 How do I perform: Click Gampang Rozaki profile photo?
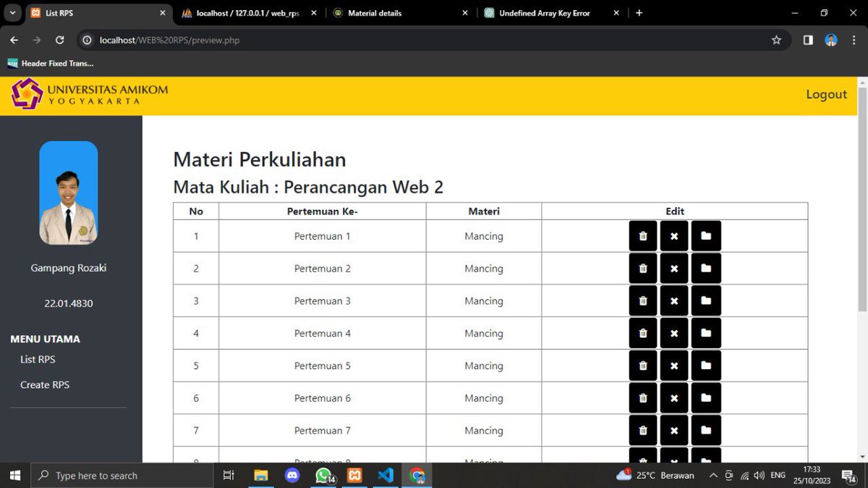point(69,193)
